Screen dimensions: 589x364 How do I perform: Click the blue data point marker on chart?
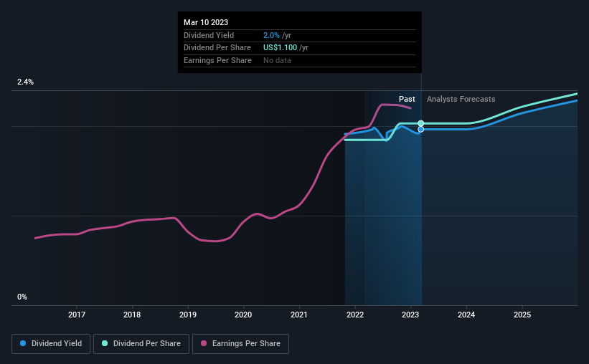tap(421, 130)
